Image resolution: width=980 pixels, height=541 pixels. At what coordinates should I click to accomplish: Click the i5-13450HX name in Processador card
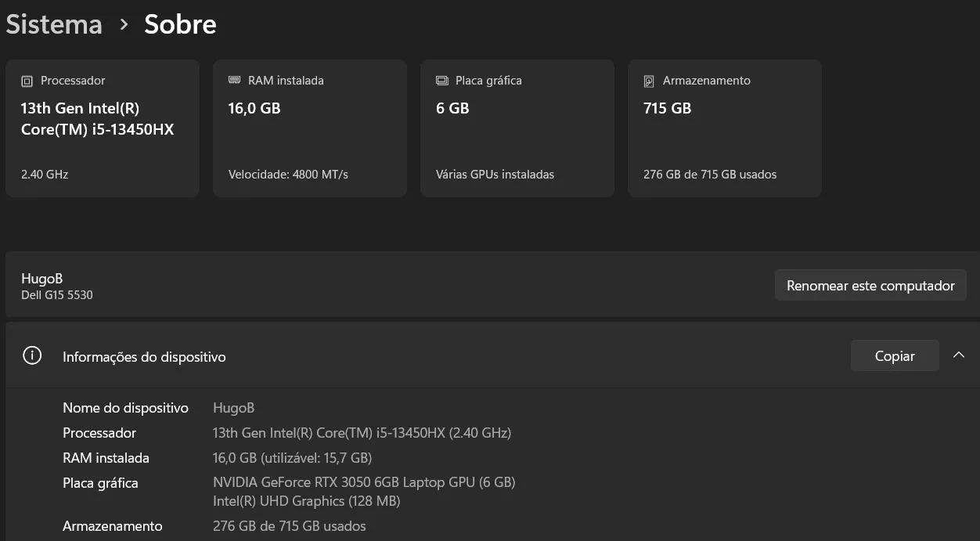click(98, 119)
